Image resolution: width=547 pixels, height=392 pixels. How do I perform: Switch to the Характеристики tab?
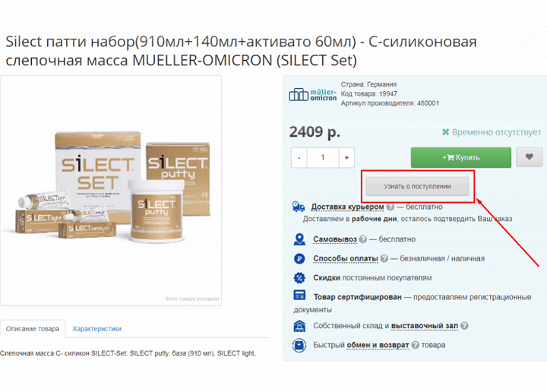pos(97,328)
